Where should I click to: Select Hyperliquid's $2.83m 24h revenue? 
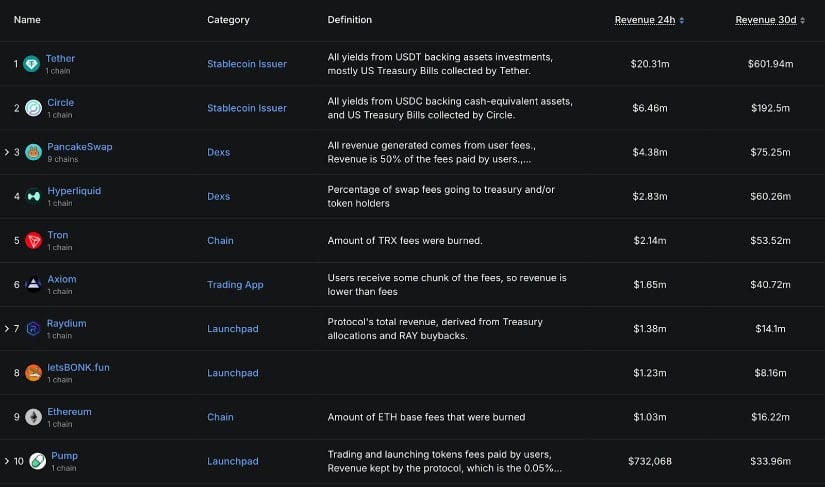pyautogui.click(x=650, y=197)
